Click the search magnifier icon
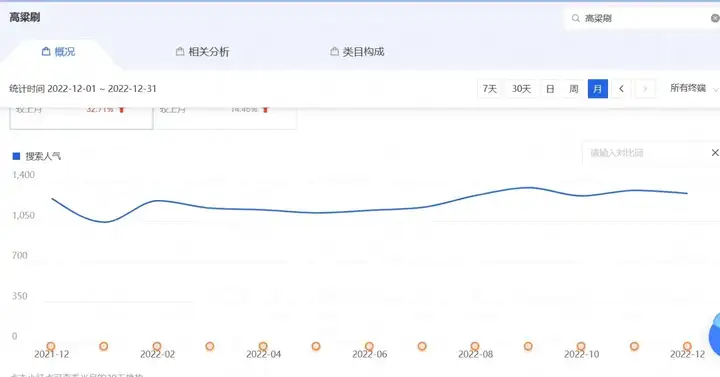Viewport: 720px width, 377px height. (x=575, y=18)
